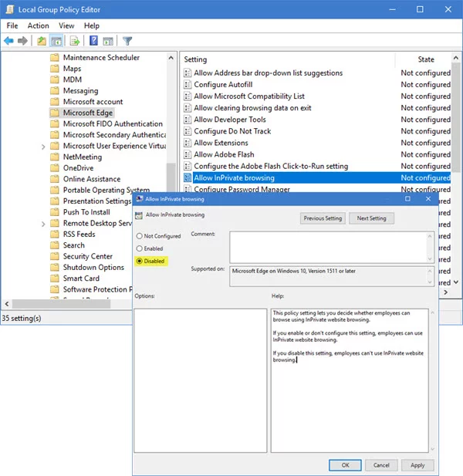
Task: Click the Forward arrow toolbar icon
Action: pos(22,41)
